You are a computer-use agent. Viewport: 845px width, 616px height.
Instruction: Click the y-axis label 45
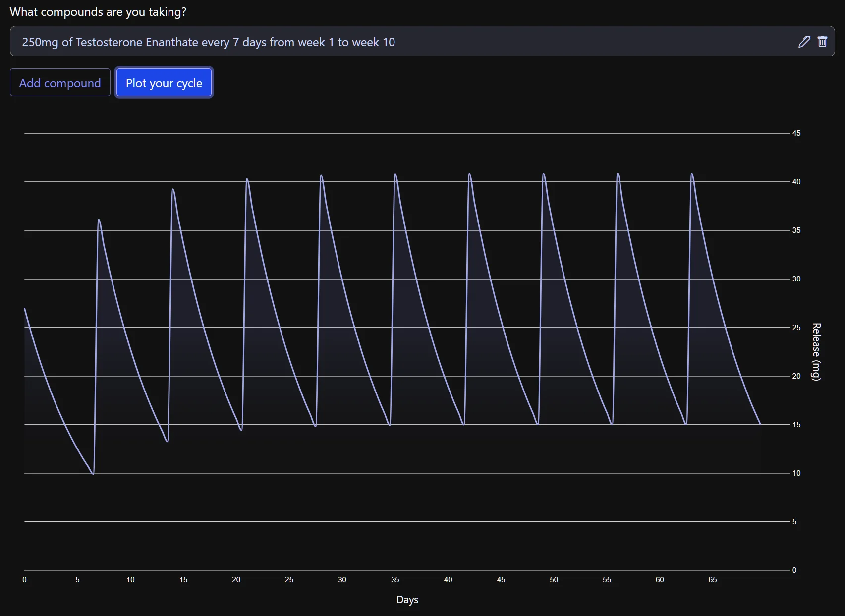[x=796, y=133]
